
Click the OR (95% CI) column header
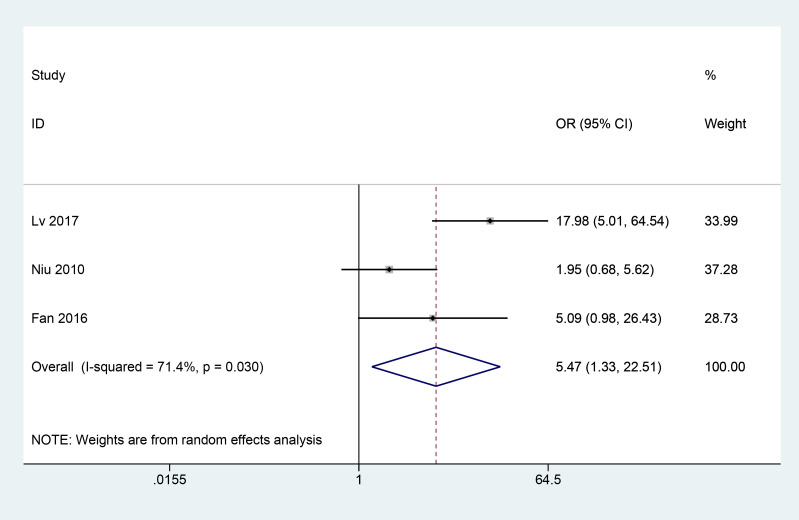coord(594,124)
